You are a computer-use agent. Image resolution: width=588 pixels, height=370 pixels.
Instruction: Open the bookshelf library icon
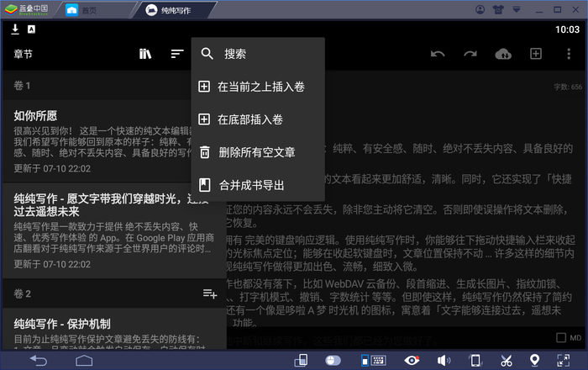[145, 54]
